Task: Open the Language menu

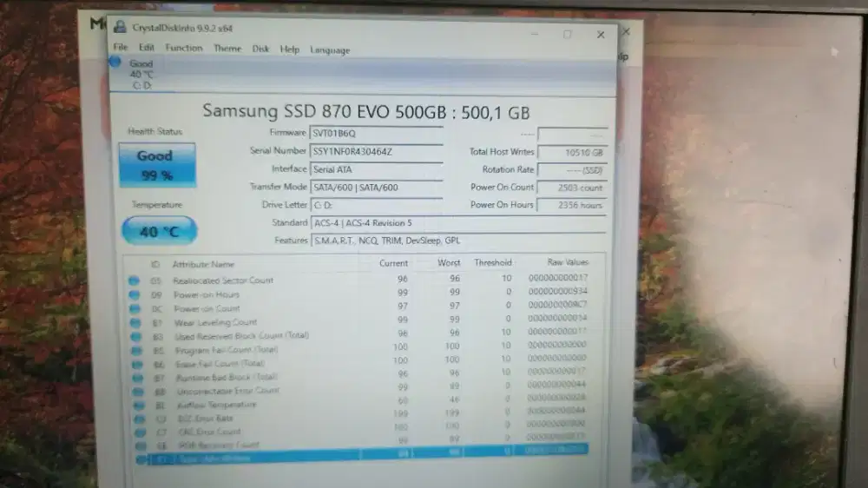Action: tap(329, 50)
